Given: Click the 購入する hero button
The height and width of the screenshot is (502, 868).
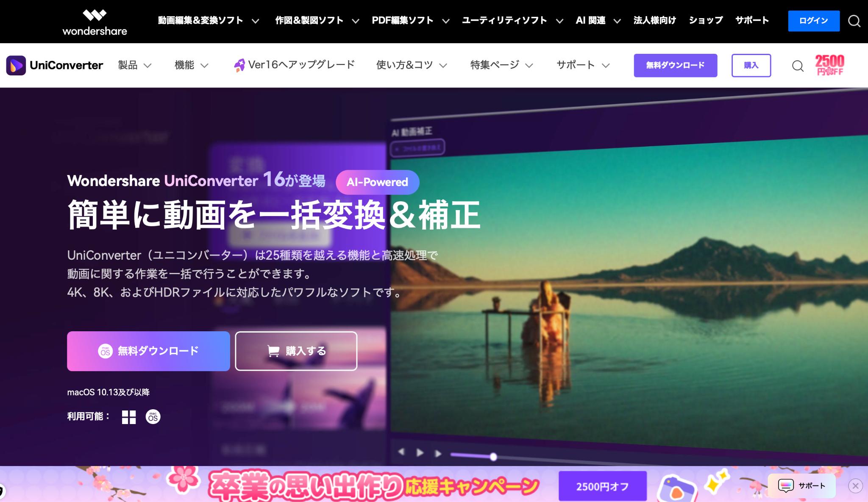Looking at the screenshot, I should (296, 351).
